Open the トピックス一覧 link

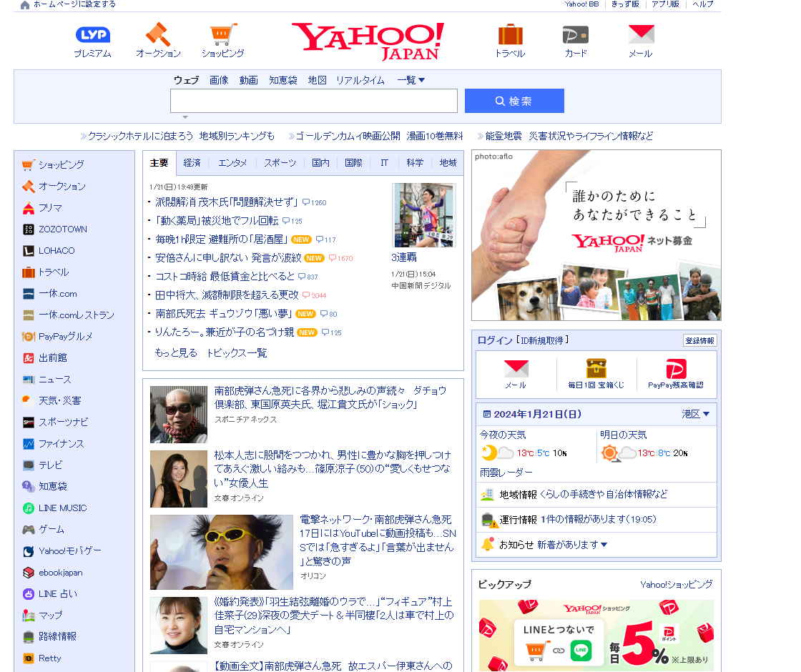(237, 353)
